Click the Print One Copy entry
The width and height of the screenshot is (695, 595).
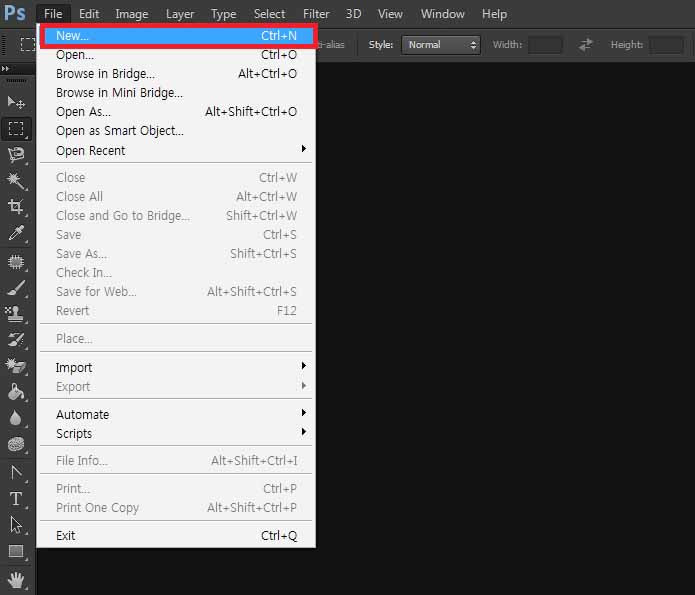(177, 508)
